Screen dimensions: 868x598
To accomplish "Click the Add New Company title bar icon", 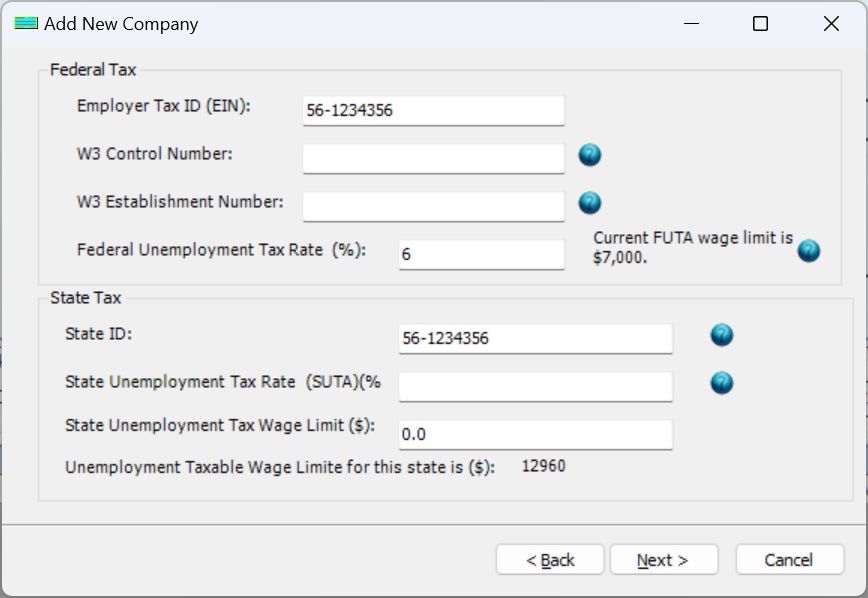I will [24, 23].
